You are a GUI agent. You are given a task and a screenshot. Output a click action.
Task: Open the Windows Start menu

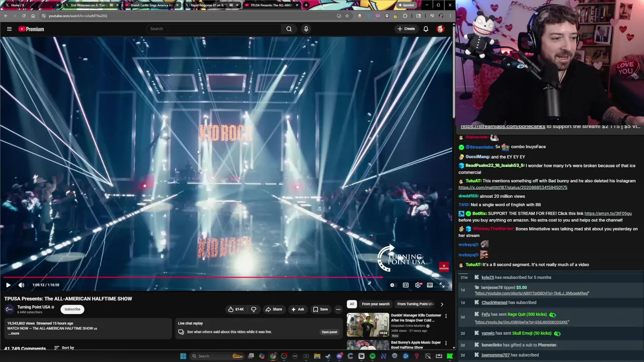pos(183,356)
